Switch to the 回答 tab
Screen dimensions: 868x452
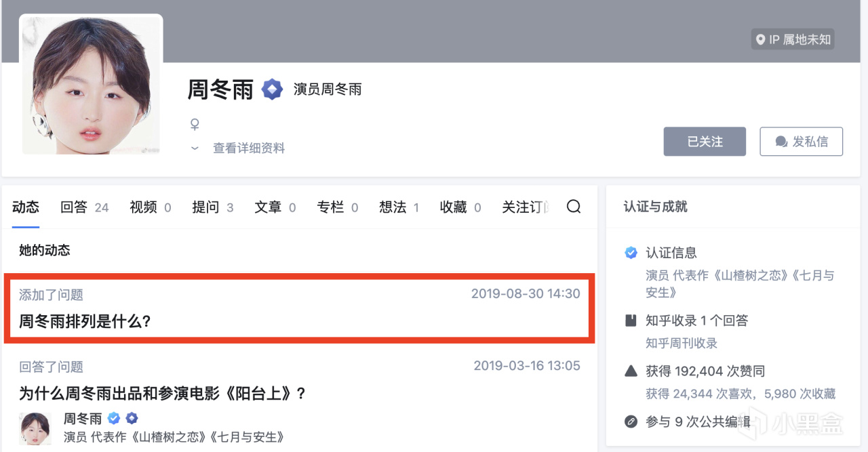[75, 207]
